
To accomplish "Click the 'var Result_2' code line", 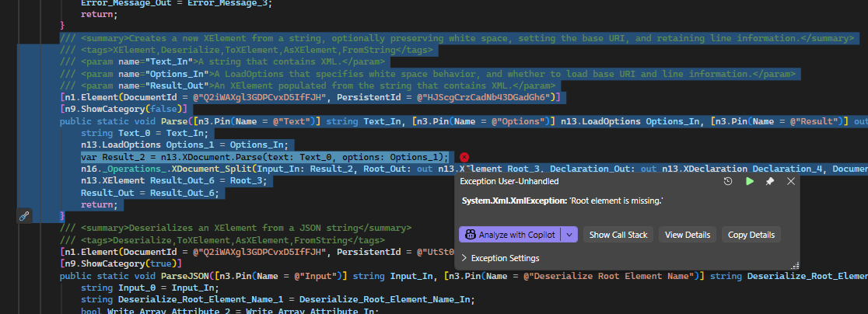I will 264,158.
